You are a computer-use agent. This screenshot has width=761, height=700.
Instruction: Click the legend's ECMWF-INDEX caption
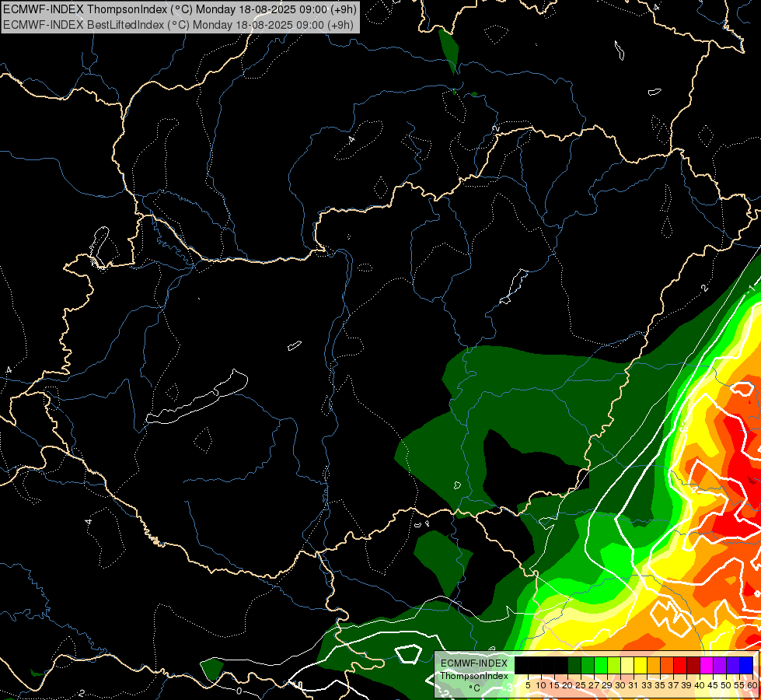point(474,663)
